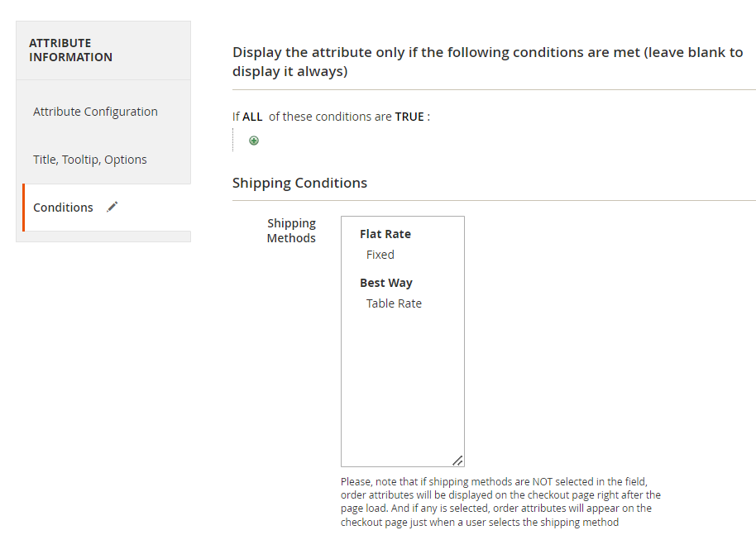Click the pencil edit icon beside Conditions

point(112,207)
